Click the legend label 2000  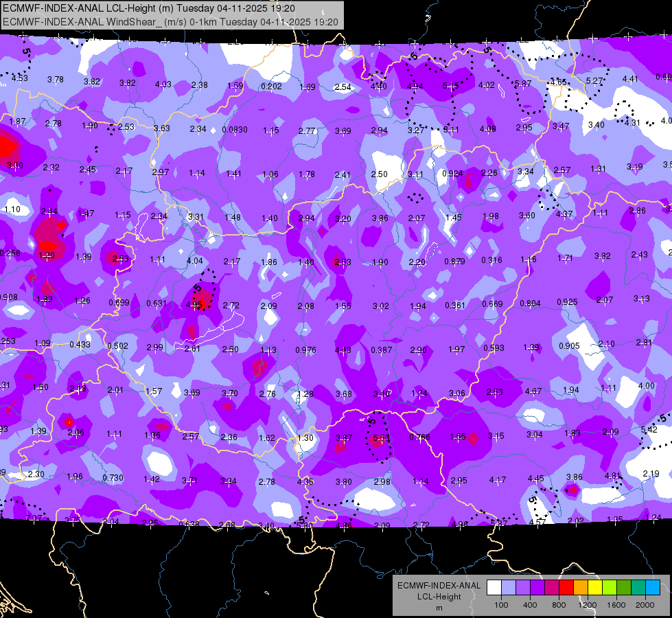tap(645, 605)
